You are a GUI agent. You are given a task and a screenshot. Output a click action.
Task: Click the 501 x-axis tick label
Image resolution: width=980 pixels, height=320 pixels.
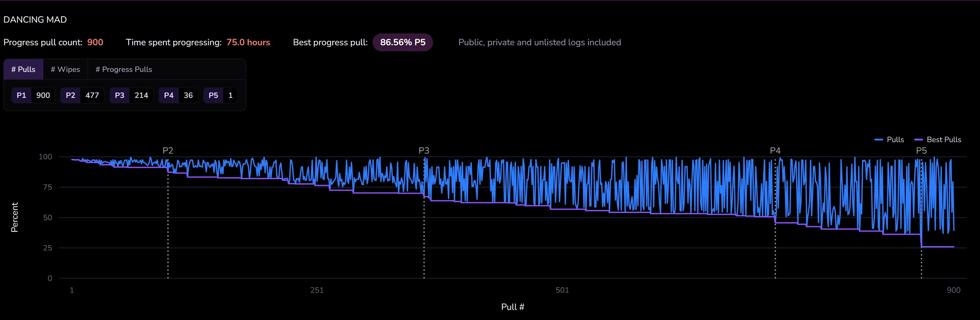point(562,290)
